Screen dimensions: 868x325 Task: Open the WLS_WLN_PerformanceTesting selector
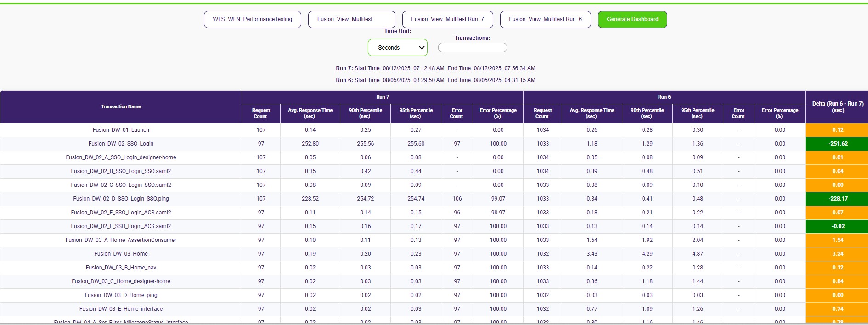252,19
